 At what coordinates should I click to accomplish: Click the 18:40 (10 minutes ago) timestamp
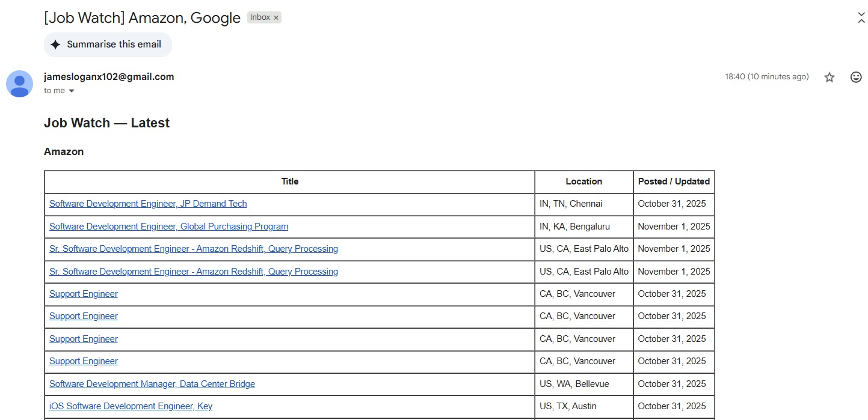pyautogui.click(x=766, y=77)
